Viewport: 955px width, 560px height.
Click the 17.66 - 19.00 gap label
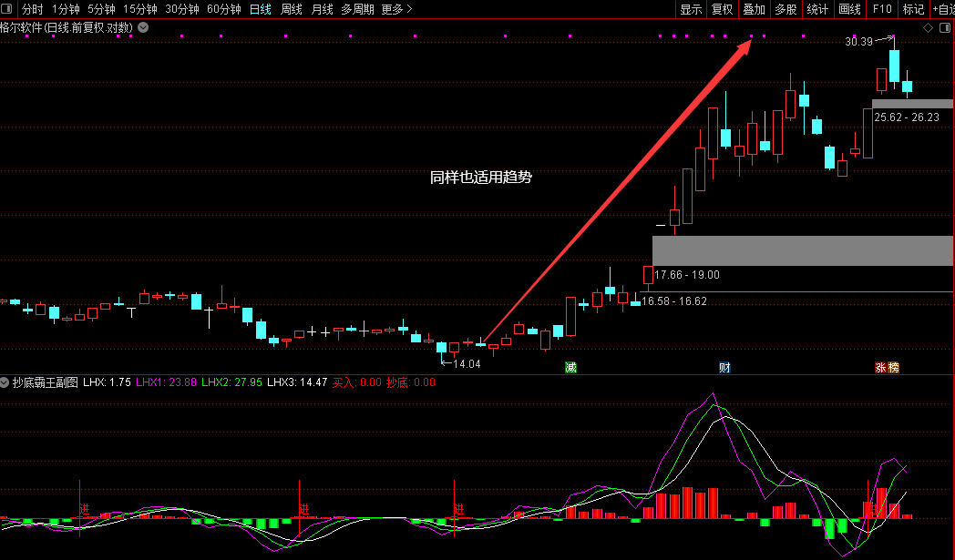pos(687,275)
